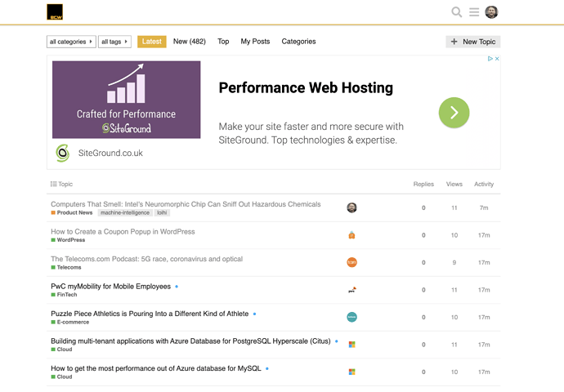Click the Performance Web Hosting ad headline
Screen dimensions: 564x392
[x=306, y=87]
